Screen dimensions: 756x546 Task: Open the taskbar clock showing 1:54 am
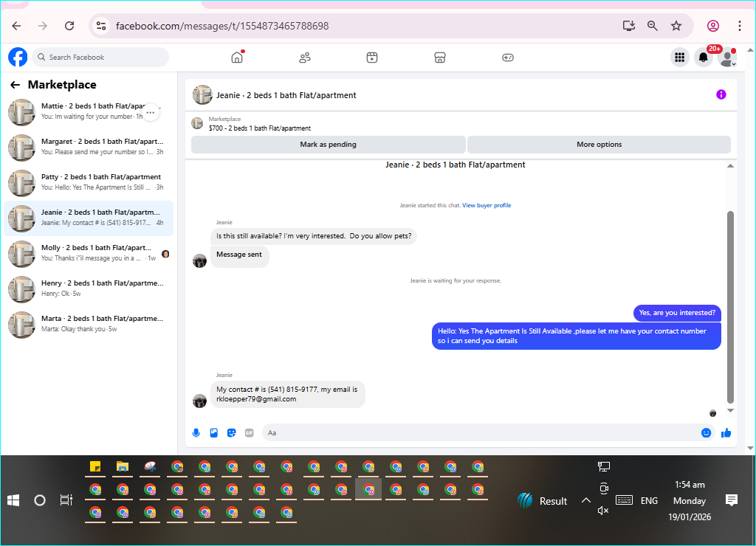click(x=690, y=501)
